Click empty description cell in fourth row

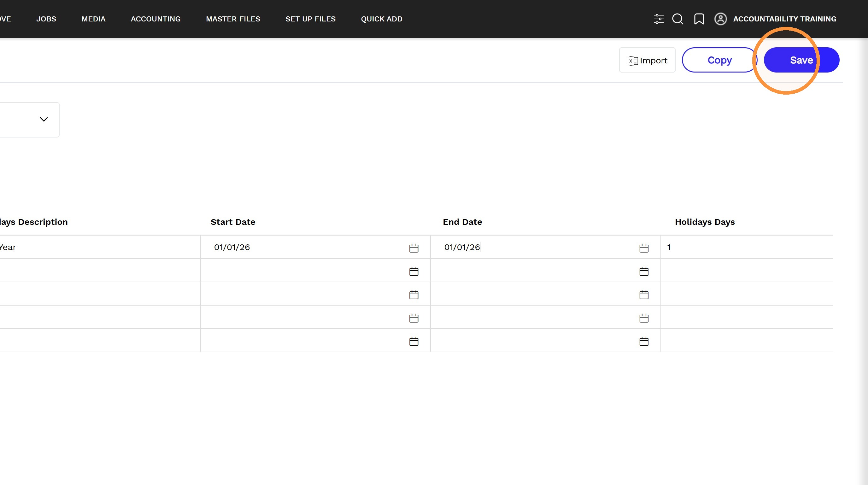click(100, 317)
